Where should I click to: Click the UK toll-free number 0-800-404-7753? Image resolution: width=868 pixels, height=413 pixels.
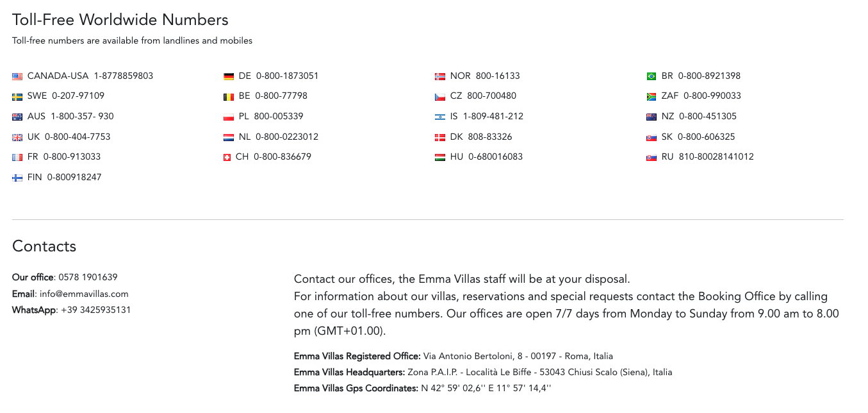pos(78,137)
